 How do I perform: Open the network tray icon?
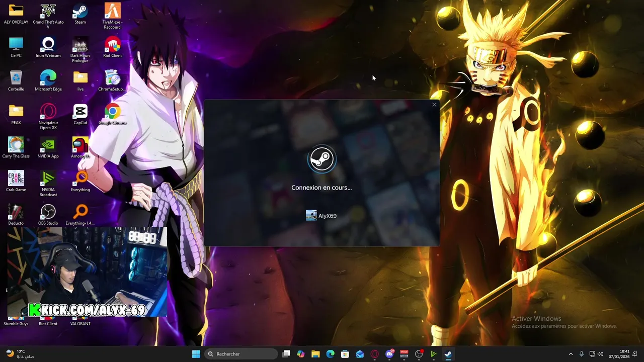click(x=592, y=354)
